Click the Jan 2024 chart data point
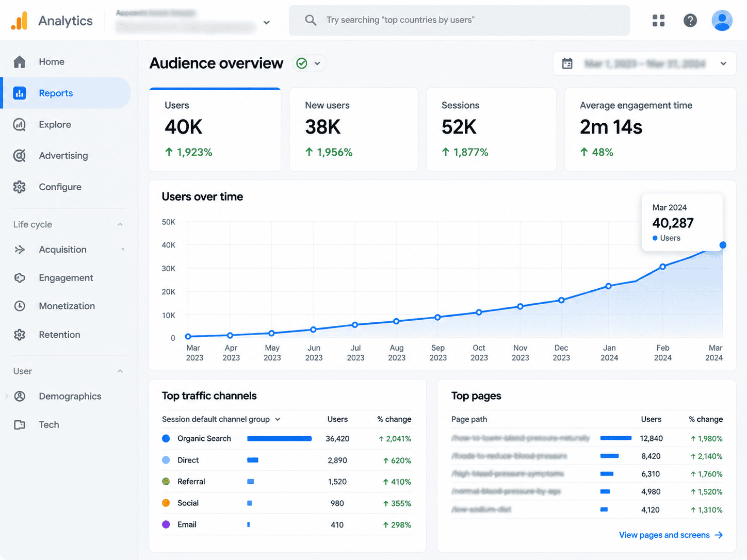747x560 pixels. (x=609, y=286)
